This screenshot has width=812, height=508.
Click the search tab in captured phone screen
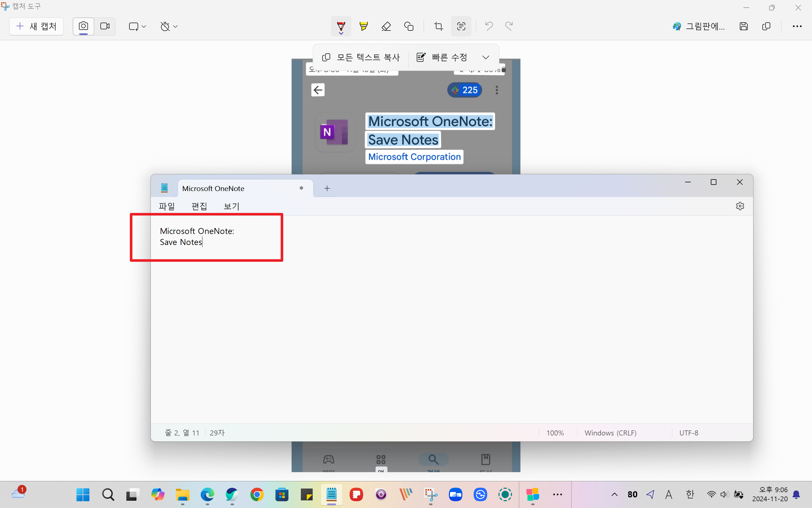coord(433,460)
